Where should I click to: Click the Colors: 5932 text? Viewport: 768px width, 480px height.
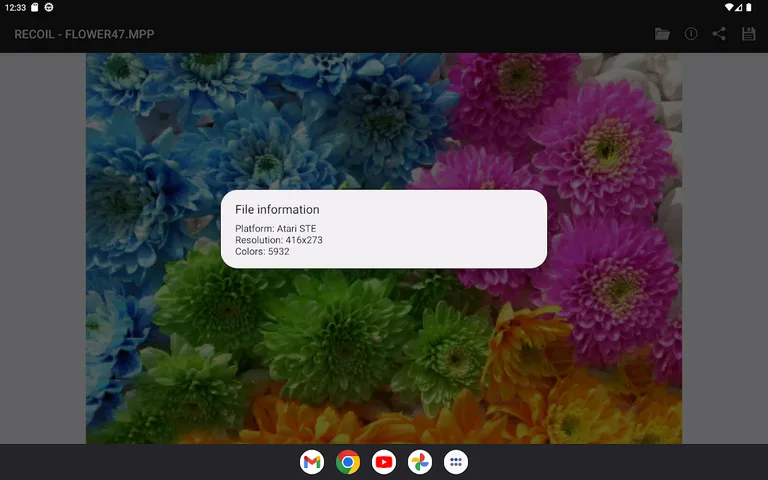pyautogui.click(x=262, y=251)
